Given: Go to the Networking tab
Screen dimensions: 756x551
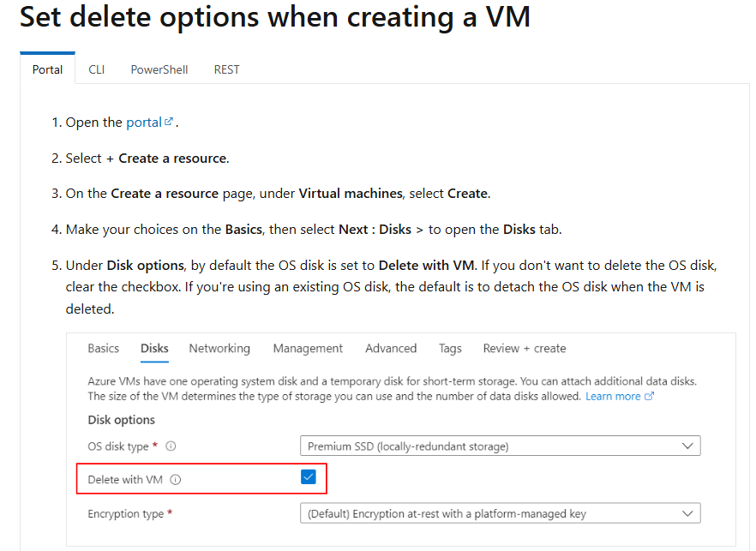Looking at the screenshot, I should tap(219, 349).
